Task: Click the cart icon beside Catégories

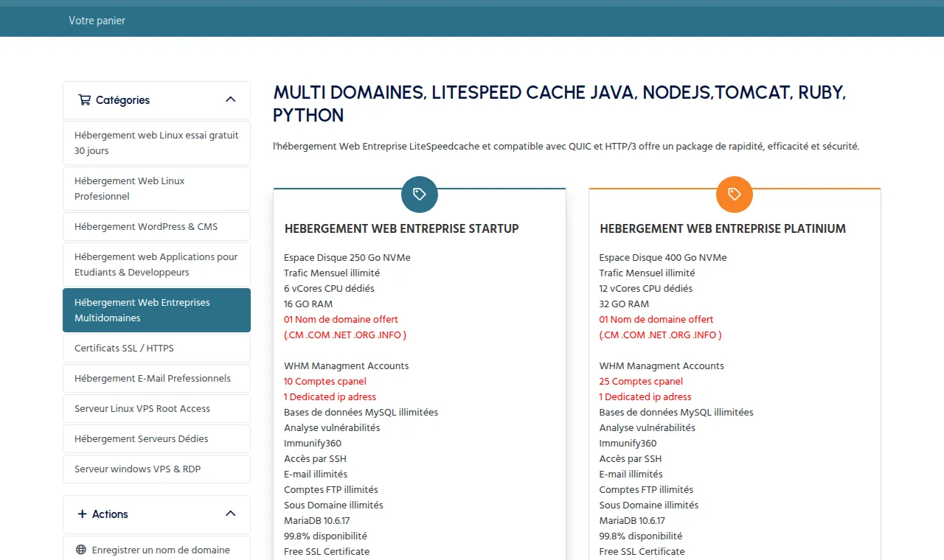Action: [x=84, y=99]
